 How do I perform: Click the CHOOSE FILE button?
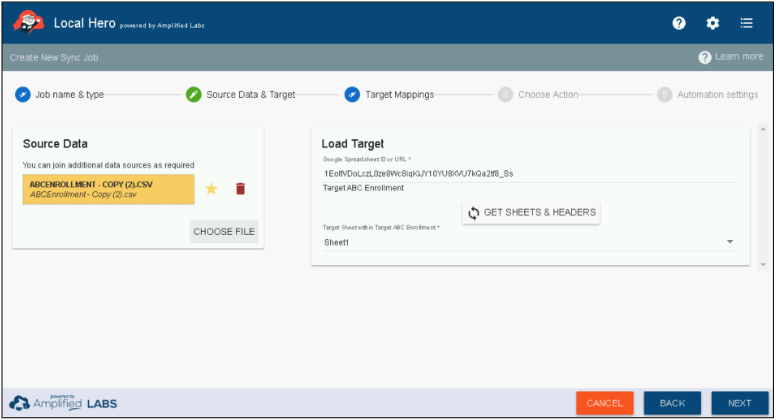224,232
